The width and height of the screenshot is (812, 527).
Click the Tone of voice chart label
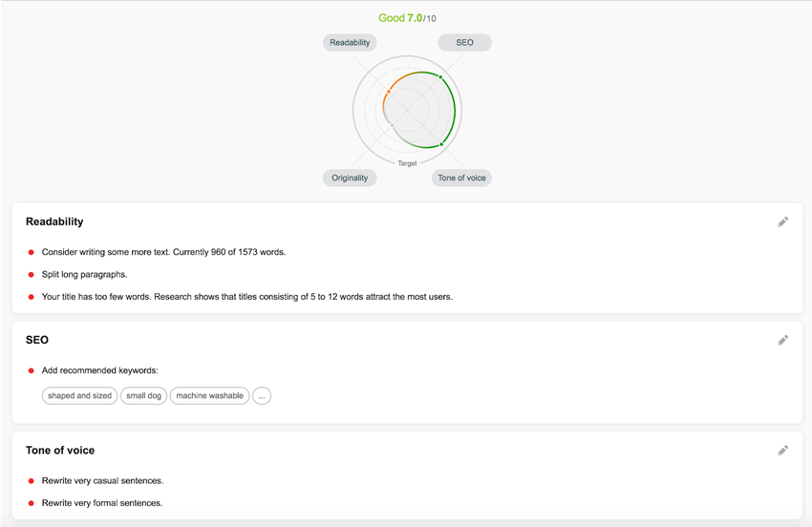(x=461, y=178)
